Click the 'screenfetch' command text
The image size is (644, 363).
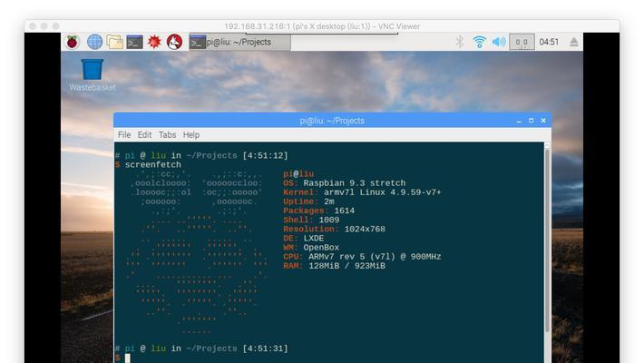tap(152, 164)
